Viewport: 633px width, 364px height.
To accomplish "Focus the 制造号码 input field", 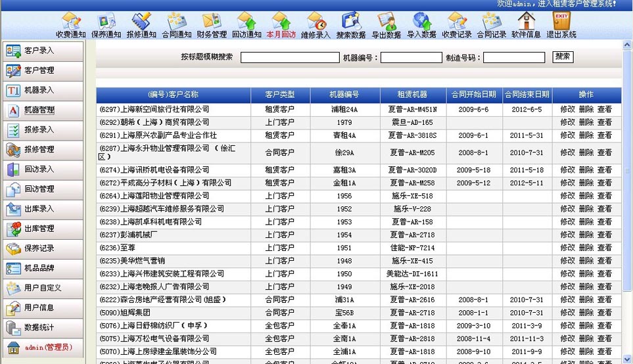I will pyautogui.click(x=514, y=58).
